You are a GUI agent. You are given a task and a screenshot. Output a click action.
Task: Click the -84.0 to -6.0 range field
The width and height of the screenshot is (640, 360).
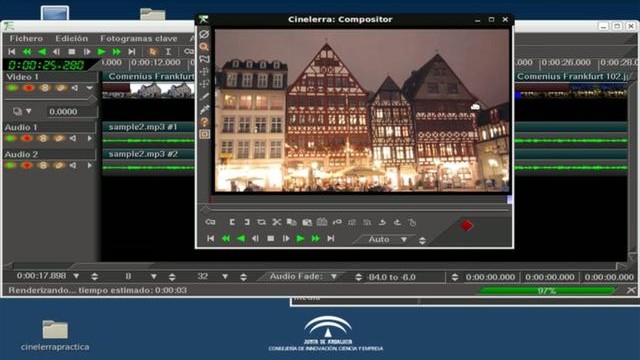tap(404, 277)
